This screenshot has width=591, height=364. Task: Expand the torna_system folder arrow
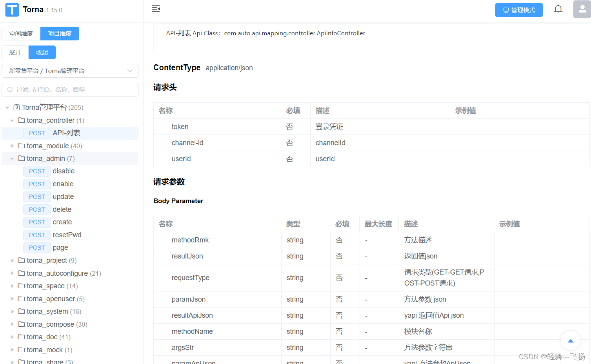click(12, 311)
